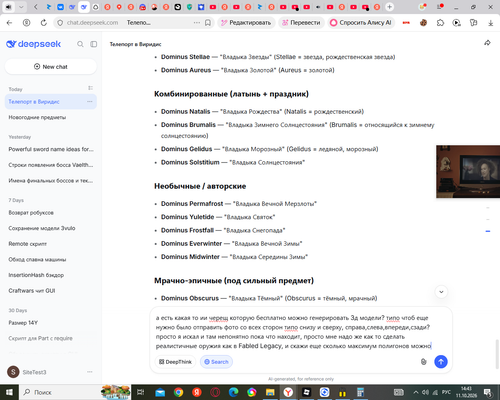Open options menu for Телепорт в Виридис chat
Viewport: 500px width, 400px height.
tap(90, 101)
